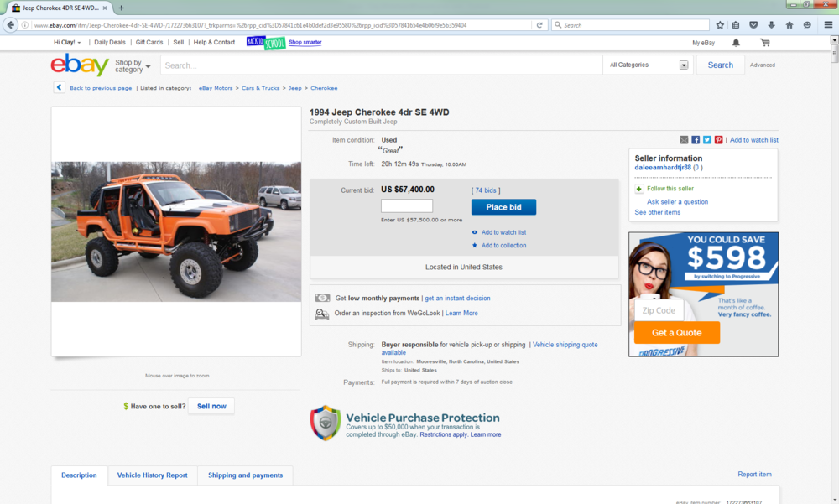Switch to Vehicle History Report tab
Screen dimensions: 839x504
pos(153,475)
